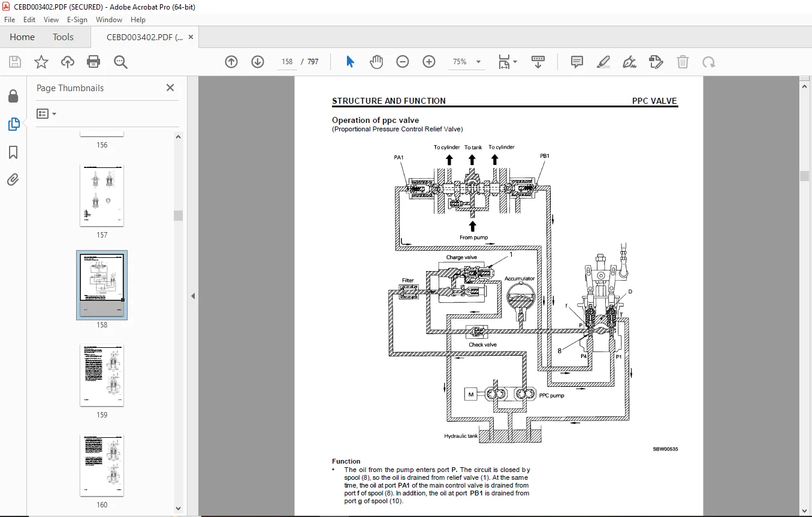Open the View menu

(x=52, y=20)
